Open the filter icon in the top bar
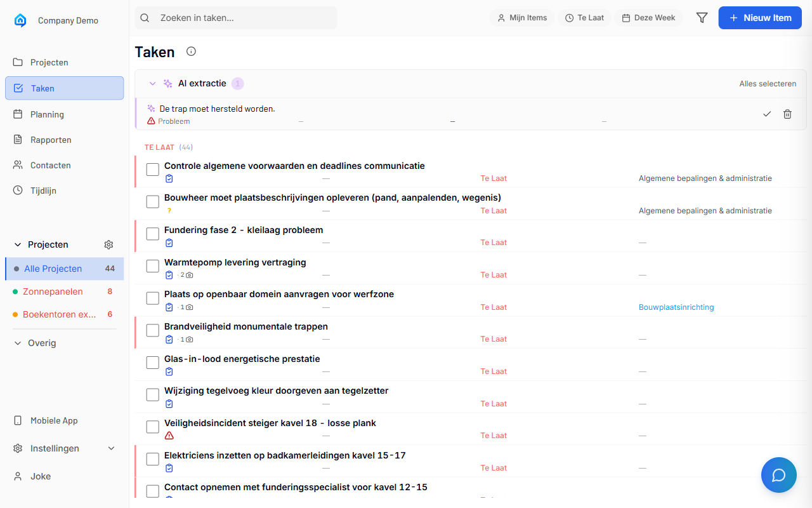The image size is (812, 508). (x=702, y=17)
